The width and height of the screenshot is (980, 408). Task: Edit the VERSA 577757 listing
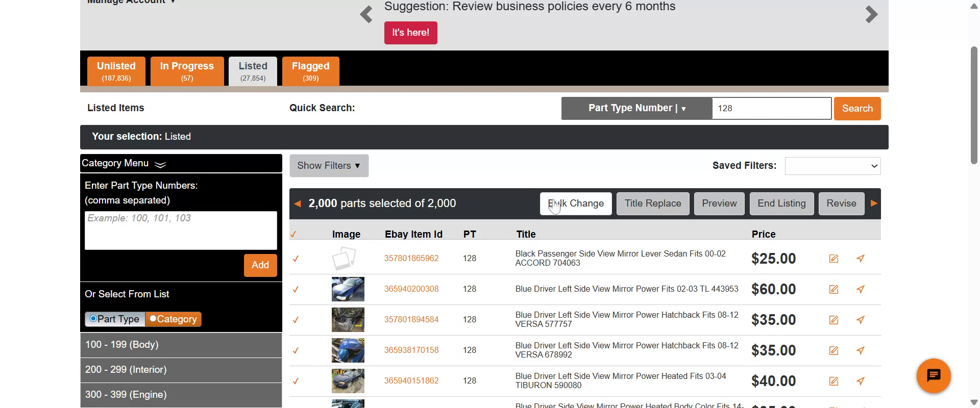(834, 320)
